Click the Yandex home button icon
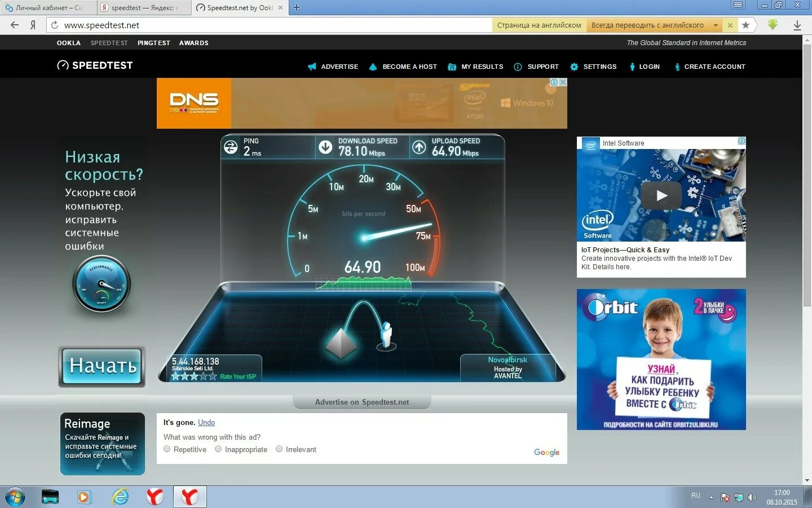Viewport: 812px width, 508px height. (x=33, y=25)
